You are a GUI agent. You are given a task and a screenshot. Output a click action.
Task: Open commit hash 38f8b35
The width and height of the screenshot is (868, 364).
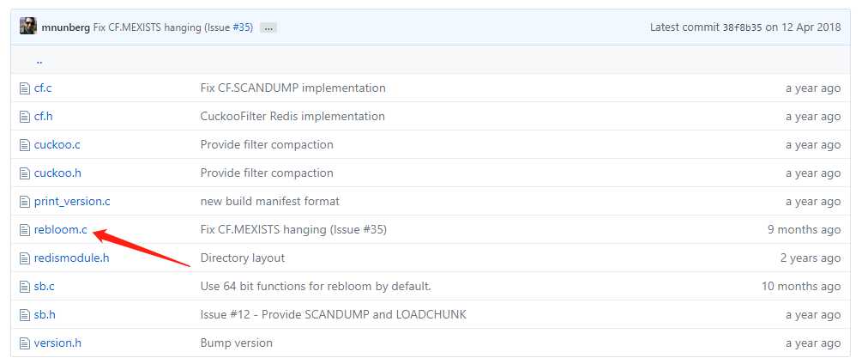tap(742, 27)
